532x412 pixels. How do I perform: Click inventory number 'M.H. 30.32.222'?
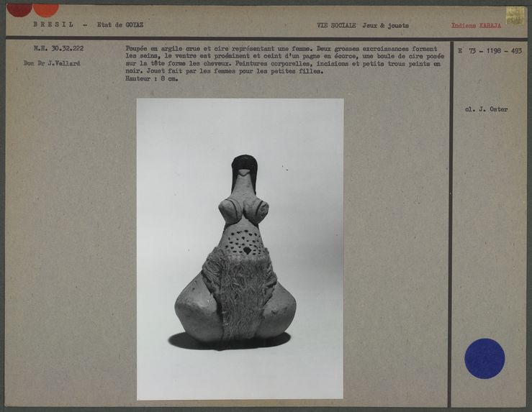58,49
